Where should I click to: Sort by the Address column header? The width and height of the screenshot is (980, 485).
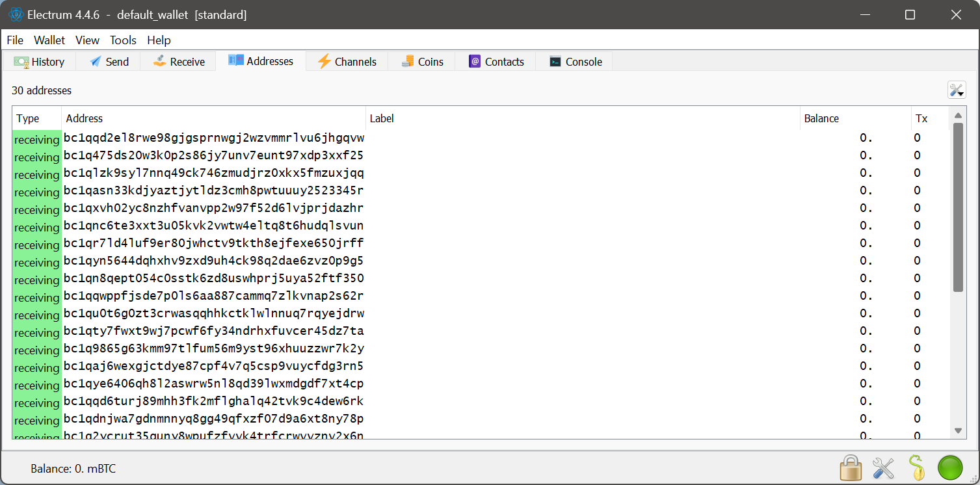(x=213, y=118)
